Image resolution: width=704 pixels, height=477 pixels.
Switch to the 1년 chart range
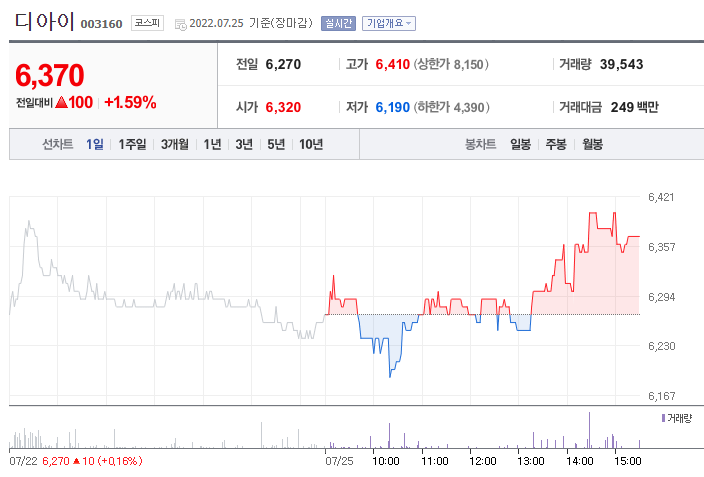pyautogui.click(x=212, y=144)
